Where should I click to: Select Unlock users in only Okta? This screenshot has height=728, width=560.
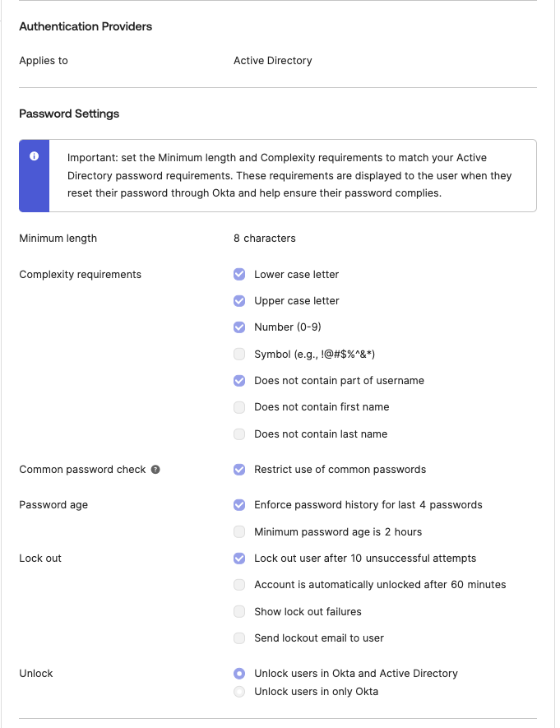pyautogui.click(x=238, y=691)
